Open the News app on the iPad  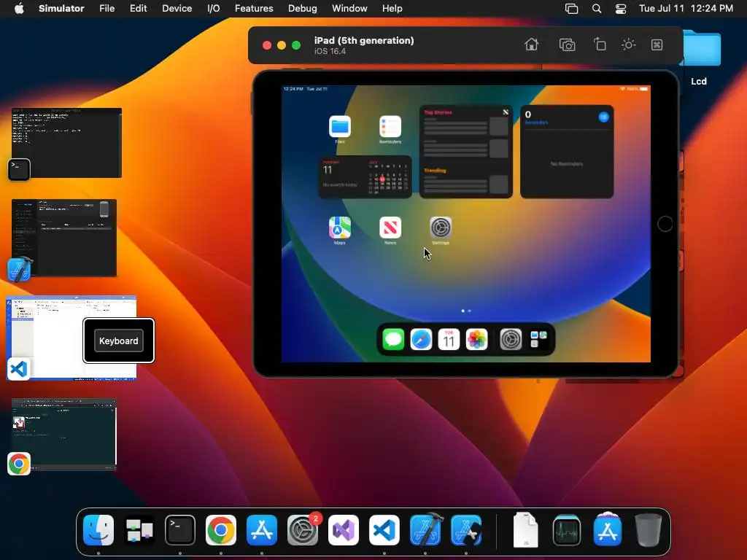pos(390,227)
